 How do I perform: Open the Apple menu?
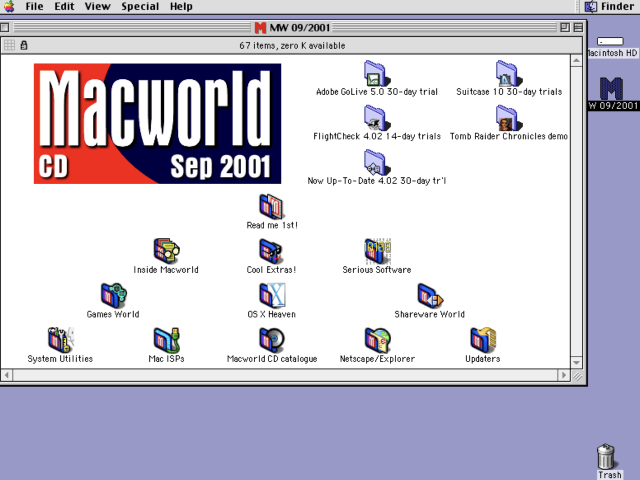[9, 7]
